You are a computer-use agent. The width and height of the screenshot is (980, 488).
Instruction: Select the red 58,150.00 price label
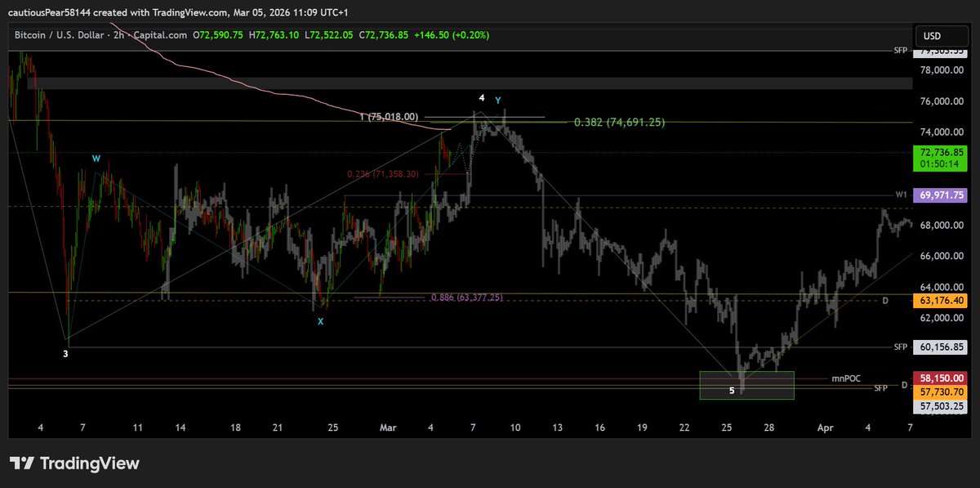[x=942, y=379]
